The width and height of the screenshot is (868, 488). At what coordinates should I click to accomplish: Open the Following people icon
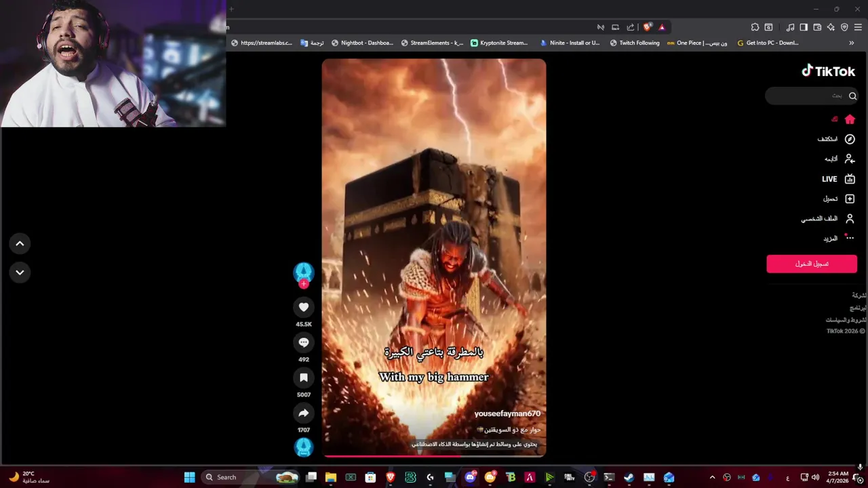pyautogui.click(x=850, y=159)
